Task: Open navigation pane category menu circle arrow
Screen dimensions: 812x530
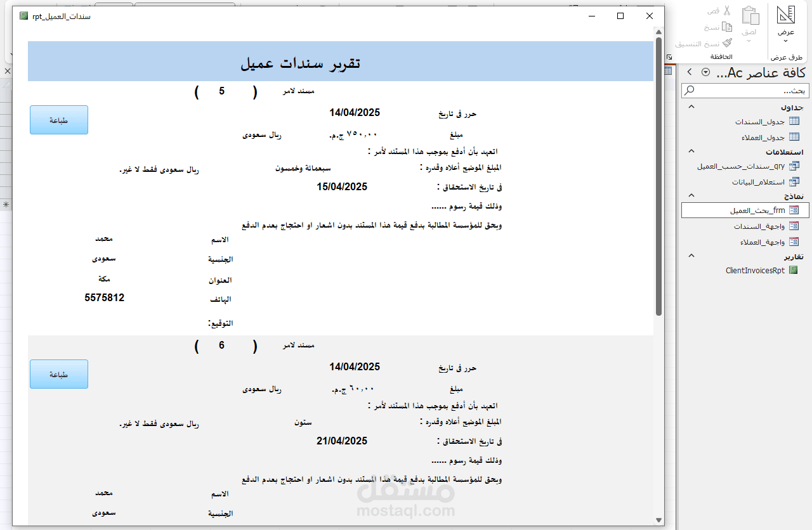Action: coord(705,72)
